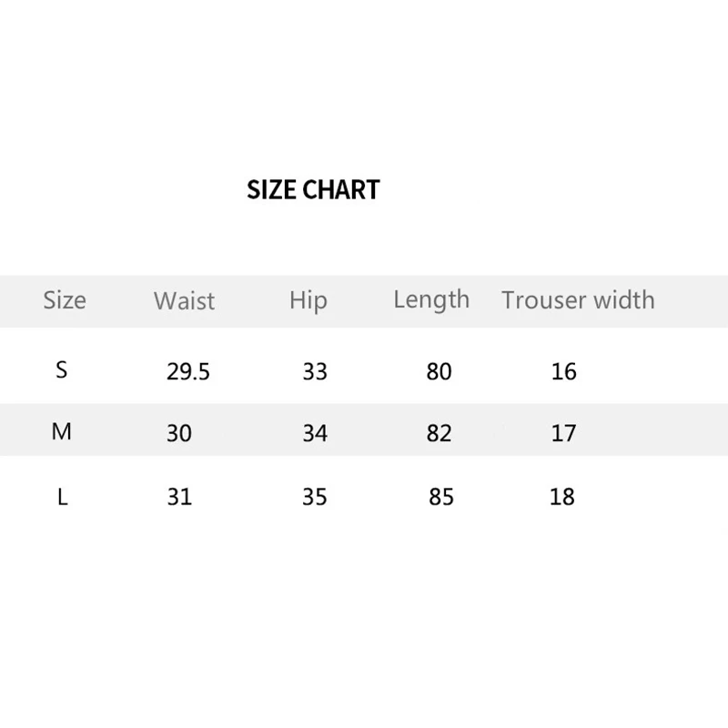728x728 pixels.
Task: Click waist value 30 in M row
Action: point(179,433)
